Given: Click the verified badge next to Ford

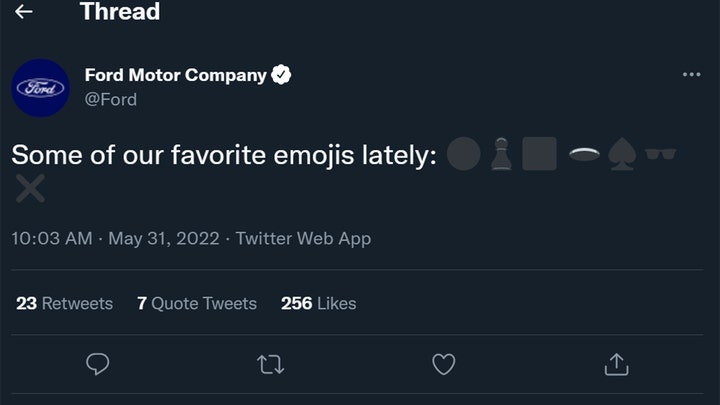Looking at the screenshot, I should point(282,75).
